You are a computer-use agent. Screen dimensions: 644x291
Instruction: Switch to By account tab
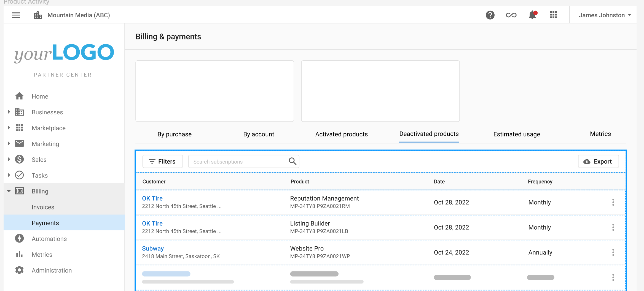pos(259,134)
